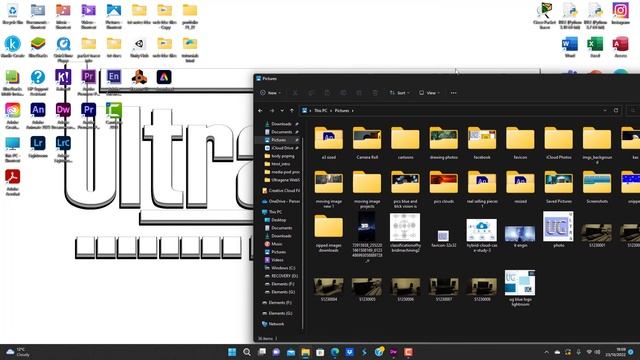The width and height of the screenshot is (640, 360).
Task: Open the QuickTime Player desktop shortcut
Action: (x=63, y=49)
